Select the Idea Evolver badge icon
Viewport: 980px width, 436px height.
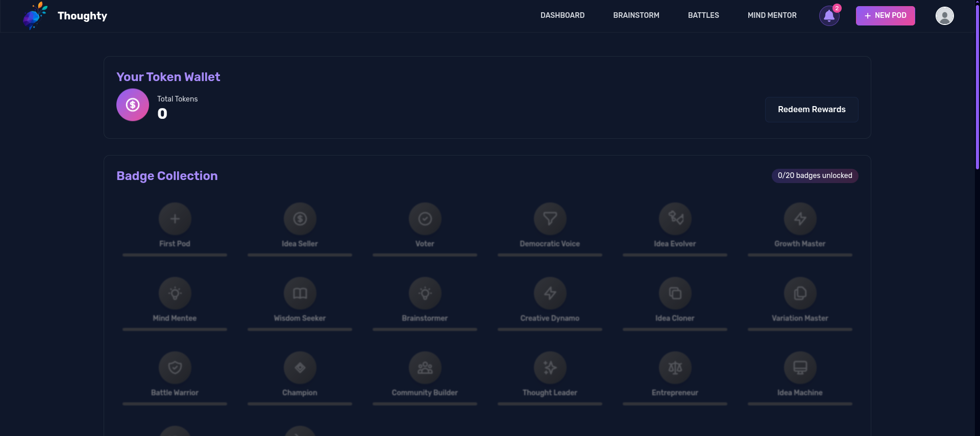(x=675, y=219)
